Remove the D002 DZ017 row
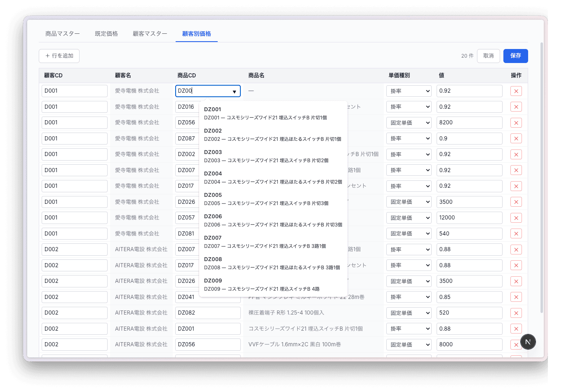This screenshot has width=571, height=392. pos(516,266)
